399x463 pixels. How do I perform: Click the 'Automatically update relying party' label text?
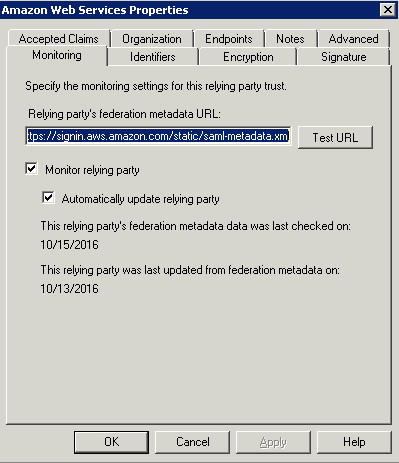[x=140, y=199]
